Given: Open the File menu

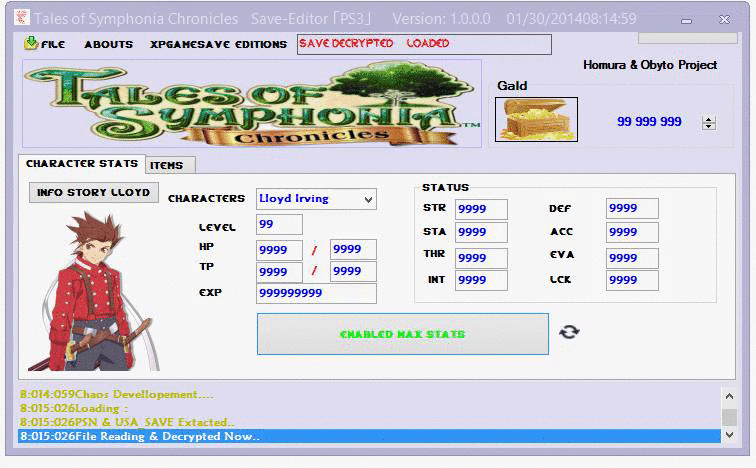Looking at the screenshot, I should coord(45,44).
